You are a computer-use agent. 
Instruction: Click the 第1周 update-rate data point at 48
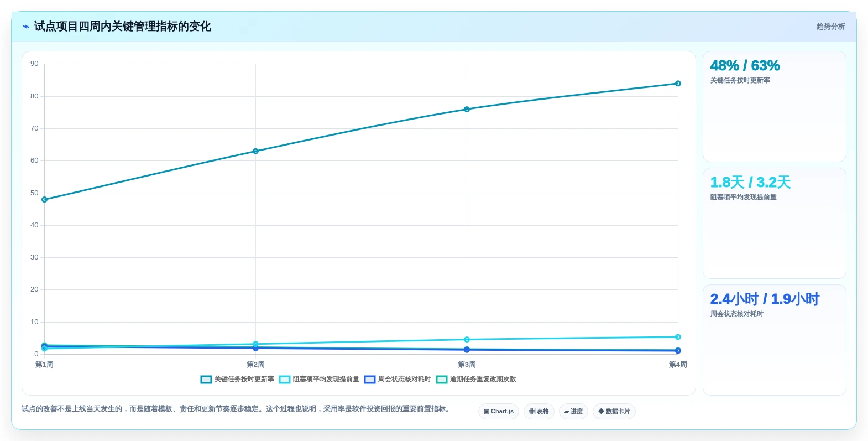[44, 200]
